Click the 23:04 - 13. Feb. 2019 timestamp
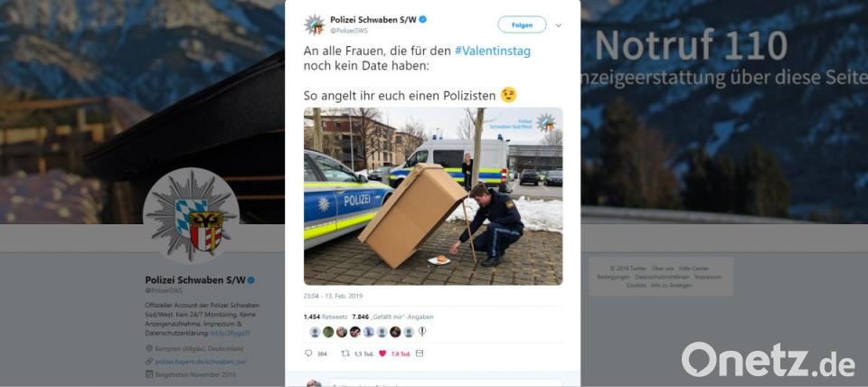 coord(333,297)
